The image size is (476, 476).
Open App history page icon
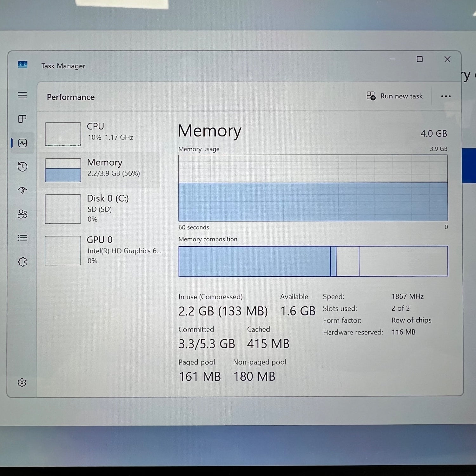pos(23,167)
